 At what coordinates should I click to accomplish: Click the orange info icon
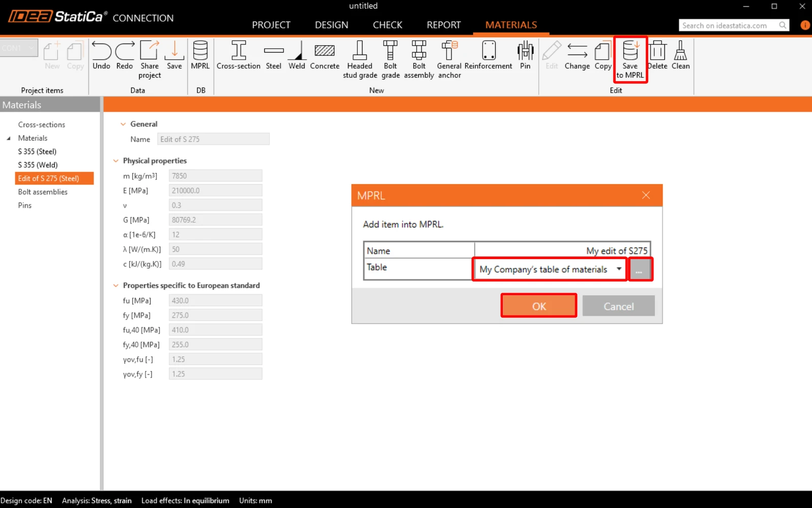point(805,25)
